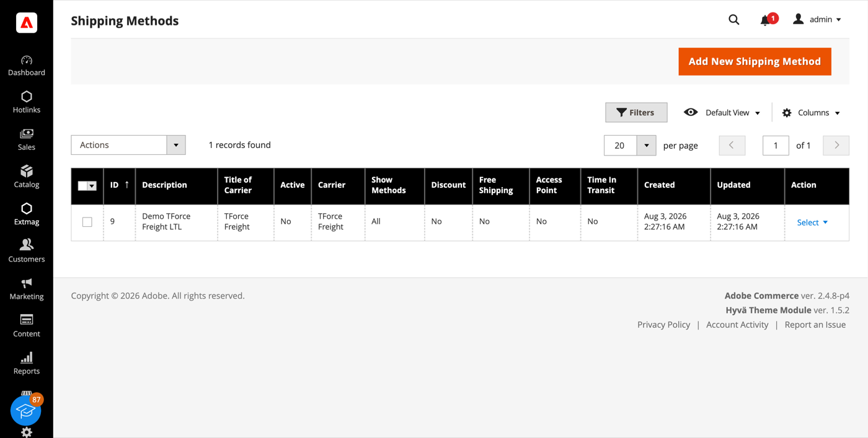868x438 pixels.
Task: Open the Customers menu
Action: 27,252
